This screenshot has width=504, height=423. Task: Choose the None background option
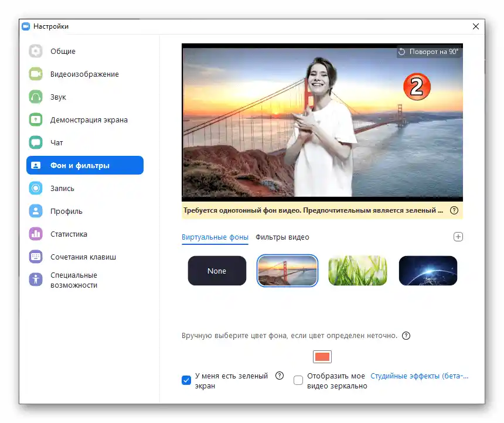coord(217,271)
